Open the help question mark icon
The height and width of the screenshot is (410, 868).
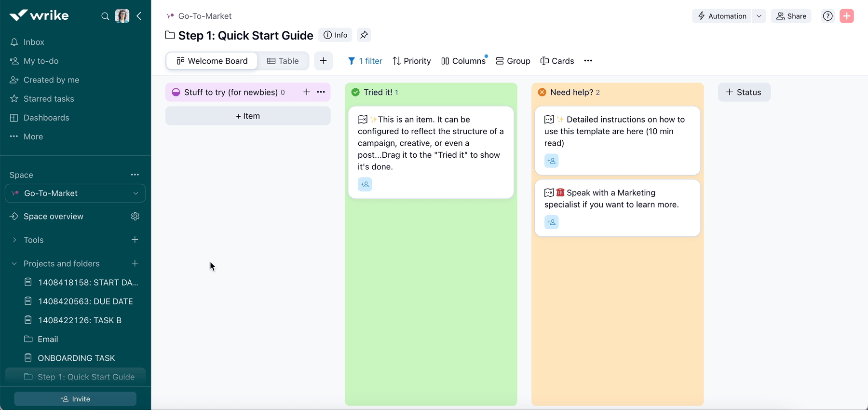[x=827, y=16]
